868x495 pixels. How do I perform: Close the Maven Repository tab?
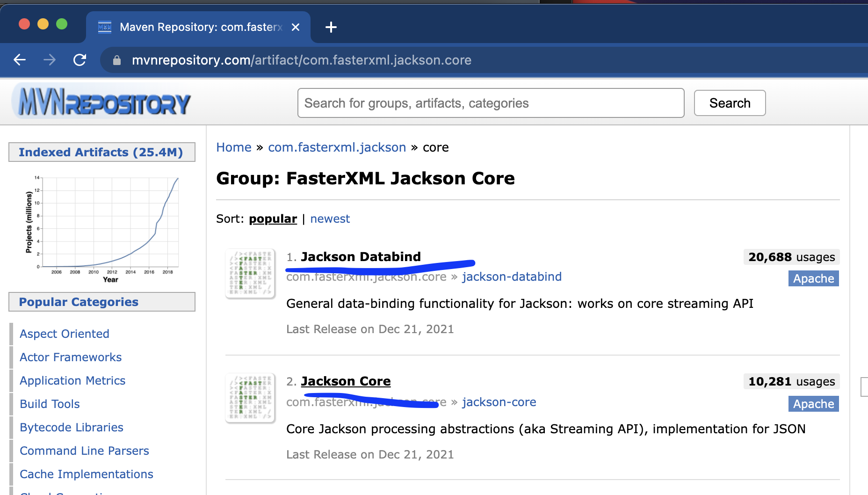click(296, 27)
